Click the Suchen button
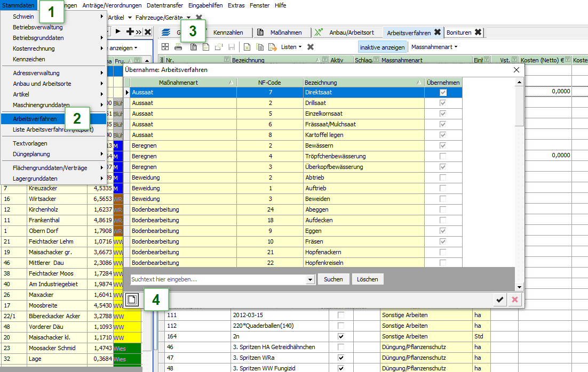588x372 pixels. click(333, 279)
